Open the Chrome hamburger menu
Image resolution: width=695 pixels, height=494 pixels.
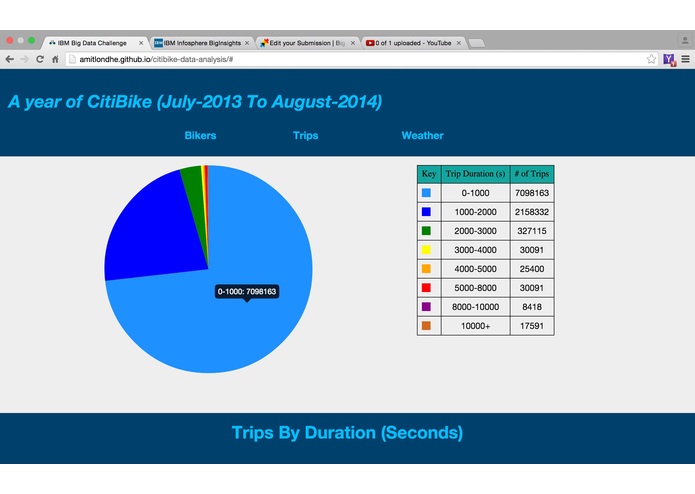685,59
